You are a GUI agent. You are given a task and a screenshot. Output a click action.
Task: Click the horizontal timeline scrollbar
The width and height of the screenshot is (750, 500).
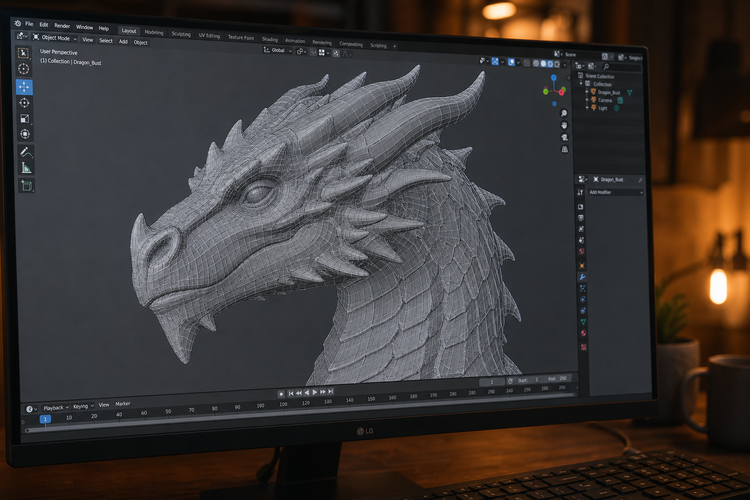pos(299,412)
